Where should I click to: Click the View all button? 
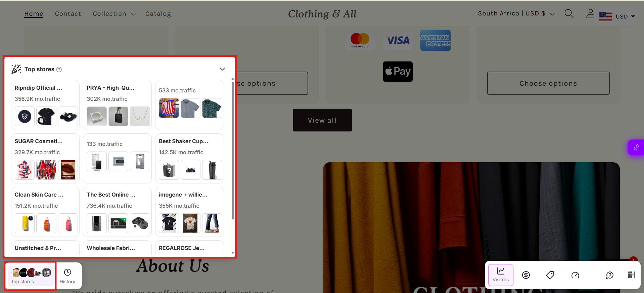322,120
